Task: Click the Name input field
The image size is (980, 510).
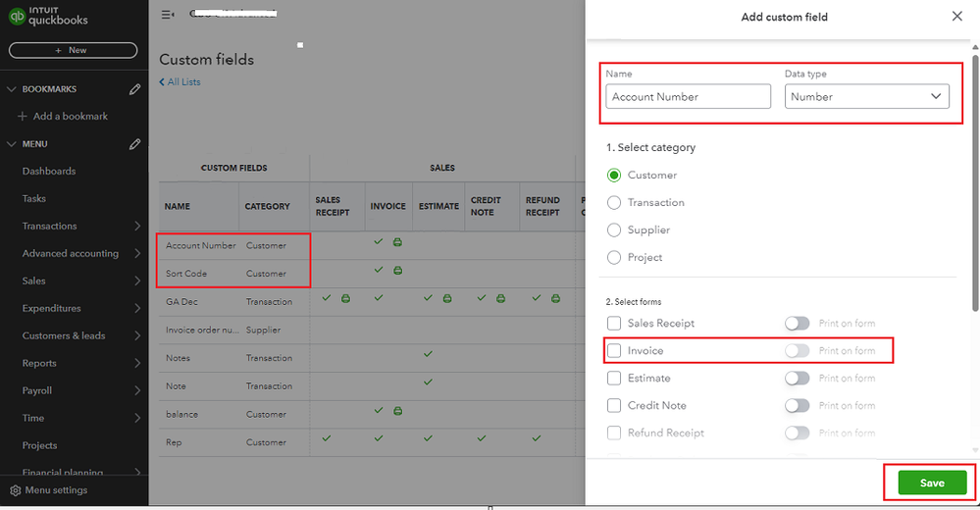Action: [x=688, y=96]
